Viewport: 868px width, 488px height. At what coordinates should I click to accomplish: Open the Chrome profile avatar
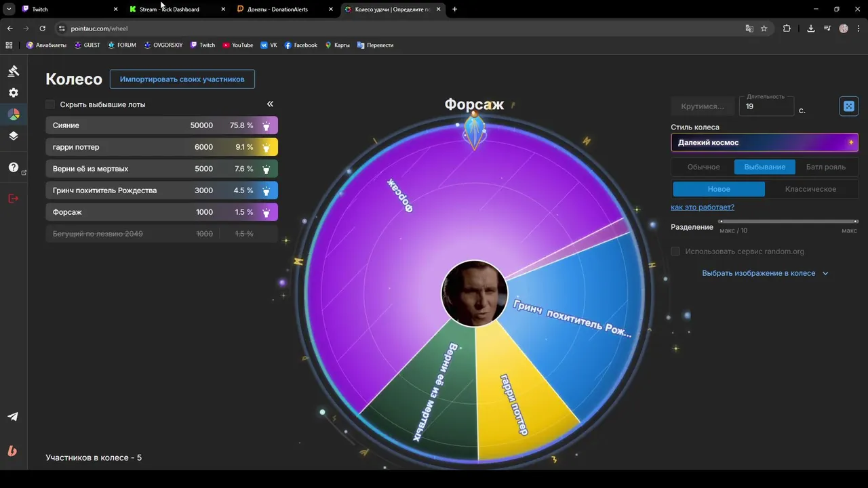pos(844,28)
